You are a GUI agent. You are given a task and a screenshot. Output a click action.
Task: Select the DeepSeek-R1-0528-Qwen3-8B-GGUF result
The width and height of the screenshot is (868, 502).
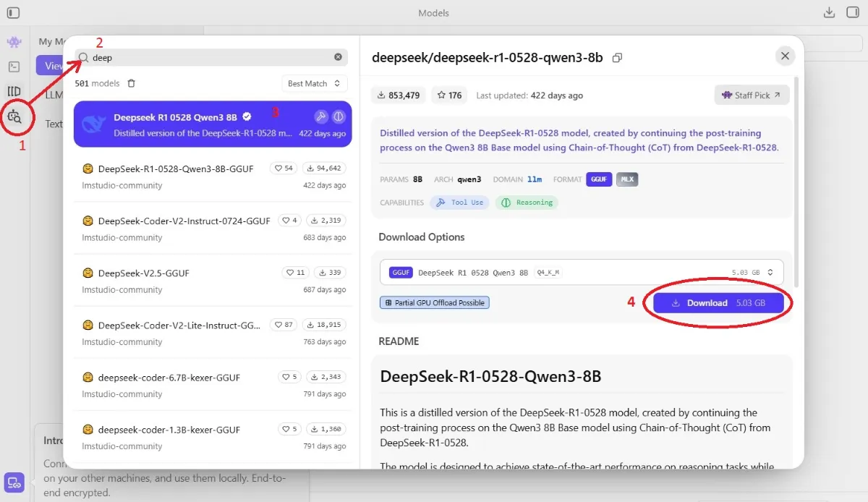[213, 176]
